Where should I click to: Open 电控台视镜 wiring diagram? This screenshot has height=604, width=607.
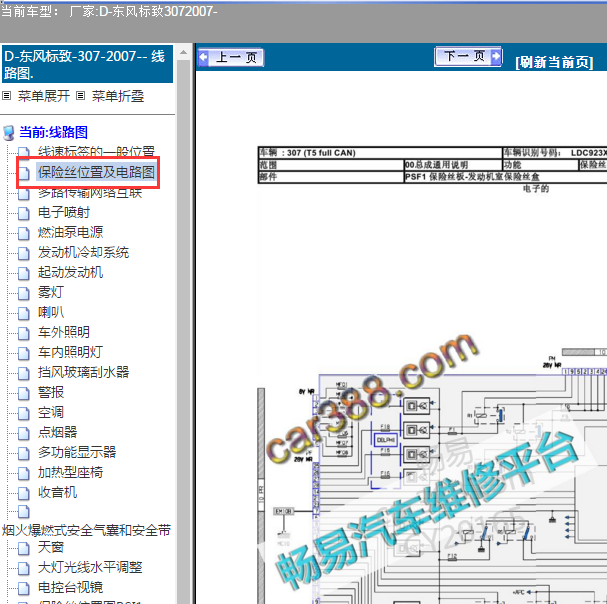(x=70, y=587)
